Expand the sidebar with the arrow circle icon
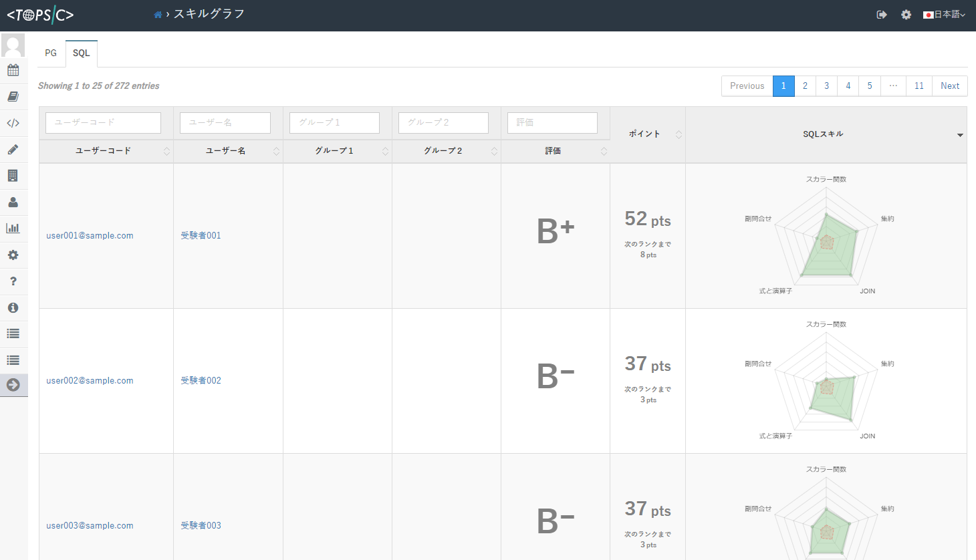Viewport: 976px width, 560px height. 13,385
